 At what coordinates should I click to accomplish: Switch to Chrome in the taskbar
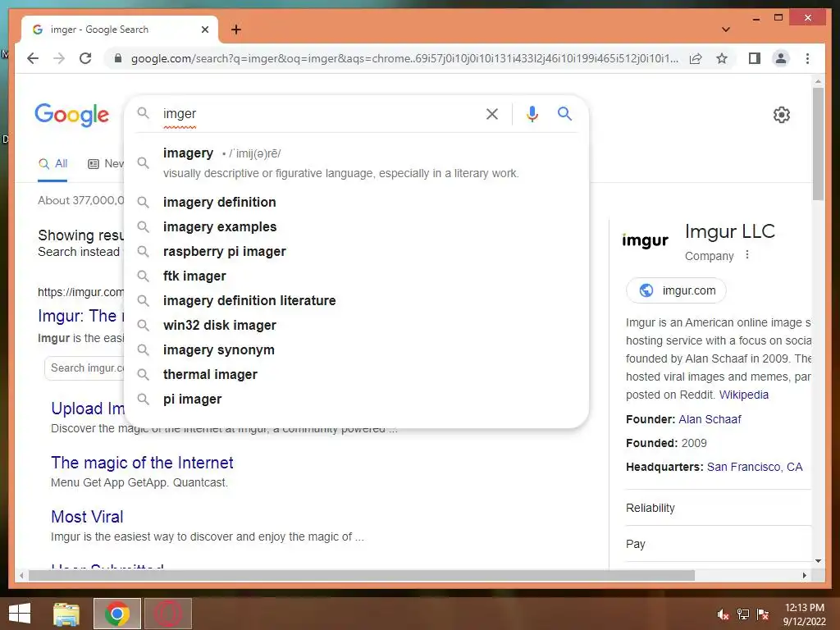point(117,614)
